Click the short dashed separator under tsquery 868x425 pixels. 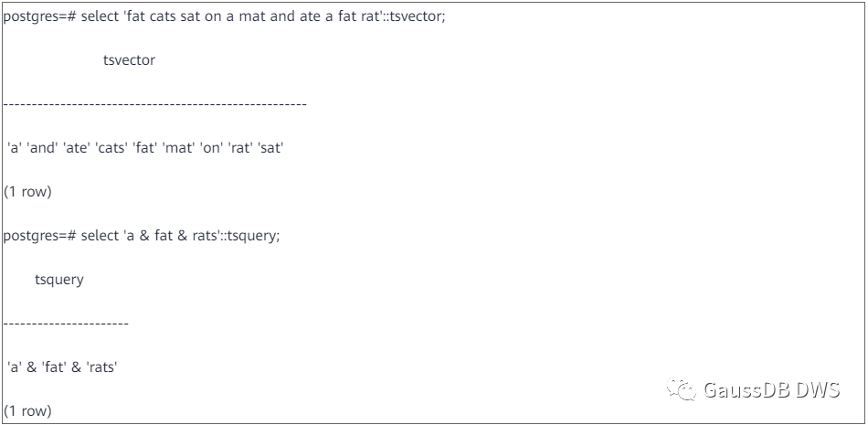pyautogui.click(x=66, y=323)
